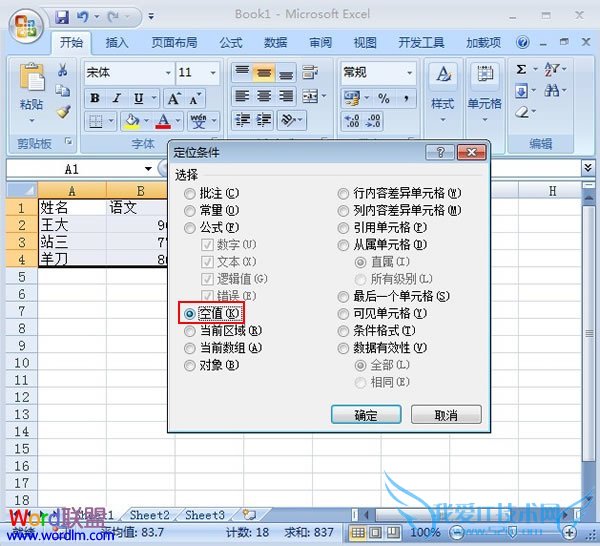The image size is (600, 546).
Task: Expand the 单元格 cells menu
Action: click(x=485, y=120)
